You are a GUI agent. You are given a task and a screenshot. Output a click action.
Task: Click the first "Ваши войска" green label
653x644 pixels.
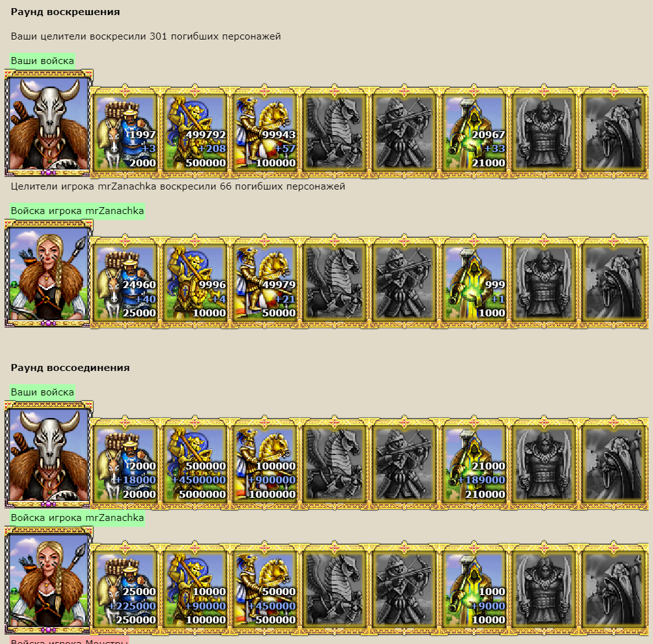tap(42, 61)
